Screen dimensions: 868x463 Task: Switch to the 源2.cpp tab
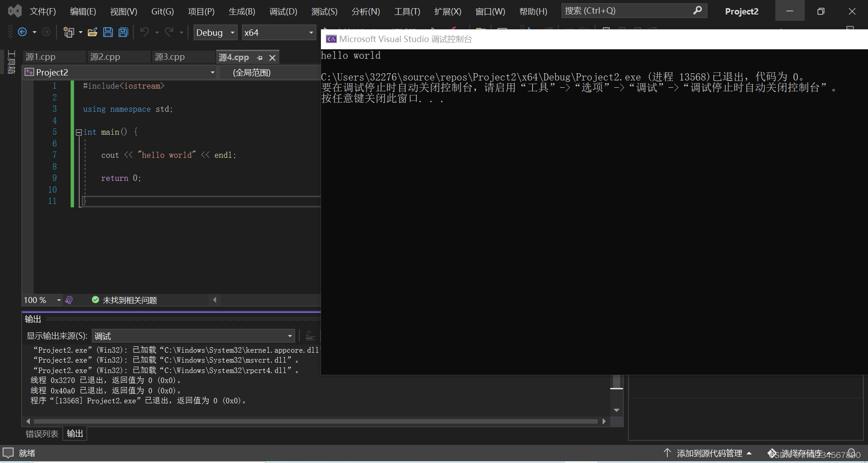(118, 57)
